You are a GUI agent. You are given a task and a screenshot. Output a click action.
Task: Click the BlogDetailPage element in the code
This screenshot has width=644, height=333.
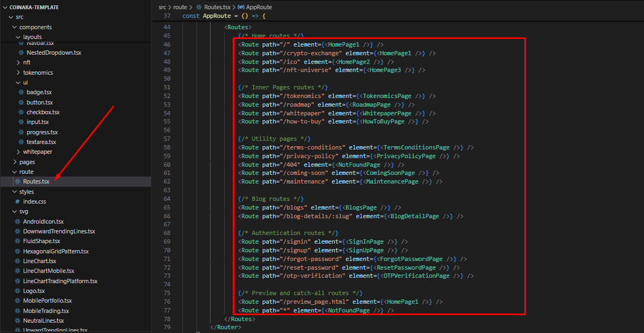click(415, 216)
